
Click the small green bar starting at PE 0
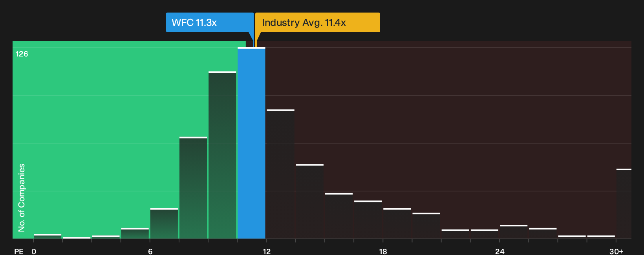48,236
